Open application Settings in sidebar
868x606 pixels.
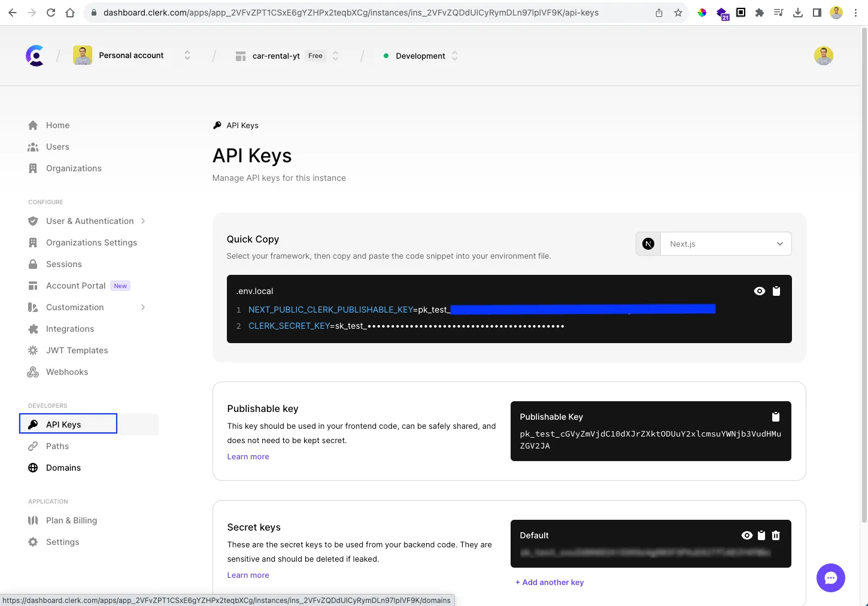63,542
